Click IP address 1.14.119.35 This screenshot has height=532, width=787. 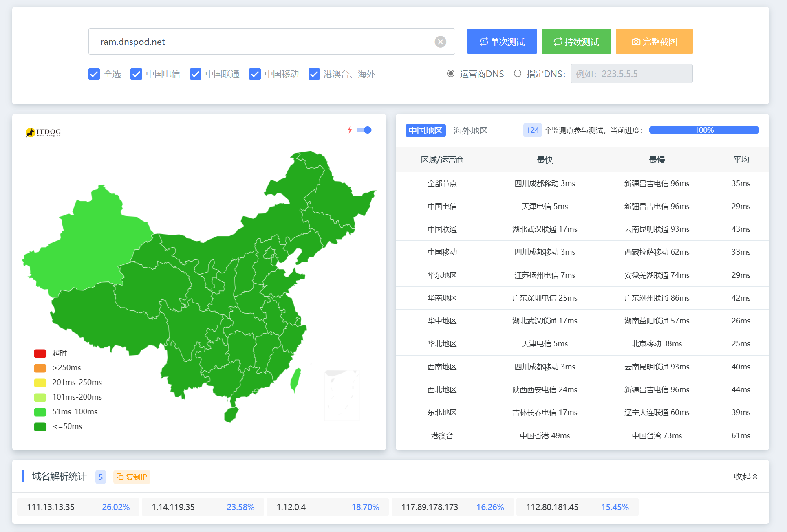[173, 507]
